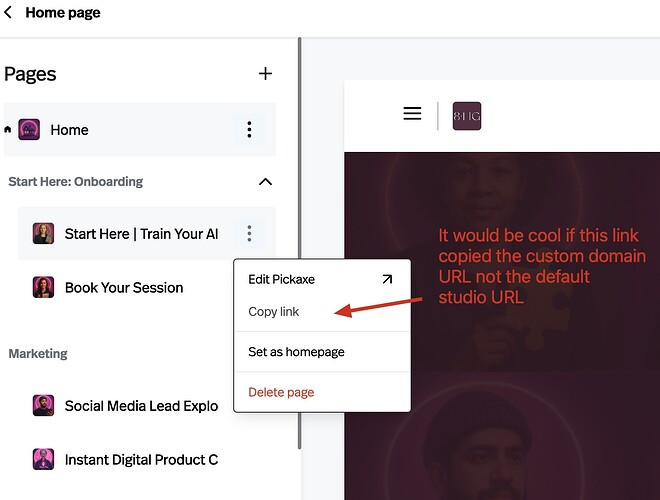Click the small home indicator icon beside Home
660x500 pixels.
tap(8, 129)
